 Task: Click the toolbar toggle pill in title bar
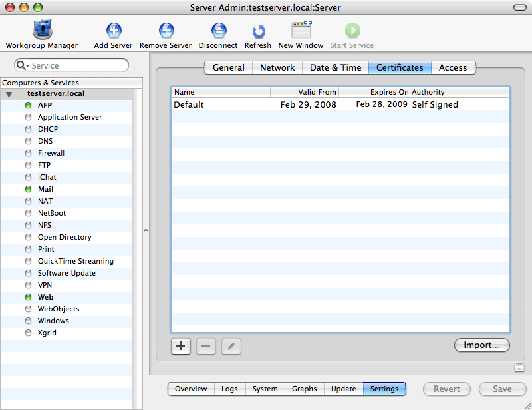pos(520,7)
